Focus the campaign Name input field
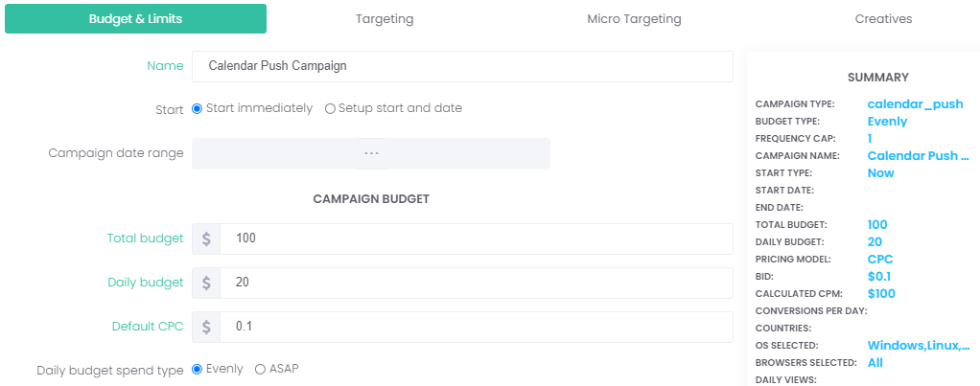980x386 pixels. pyautogui.click(x=462, y=67)
